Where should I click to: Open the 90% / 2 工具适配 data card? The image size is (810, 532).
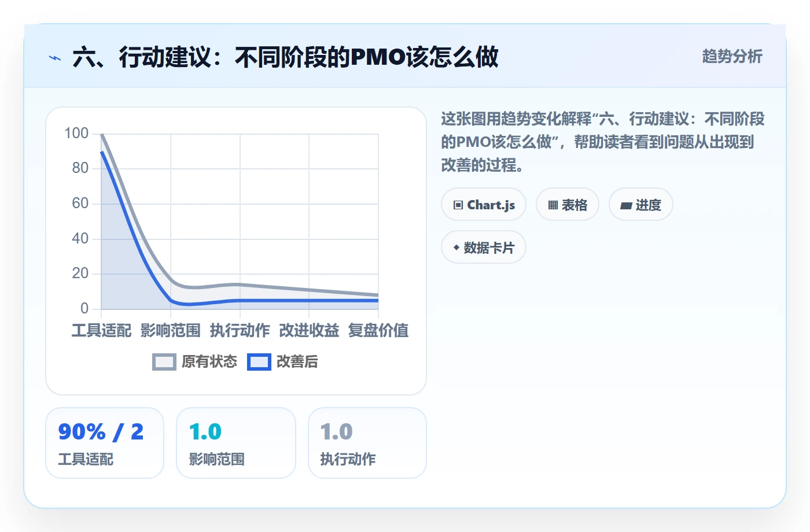click(105, 443)
